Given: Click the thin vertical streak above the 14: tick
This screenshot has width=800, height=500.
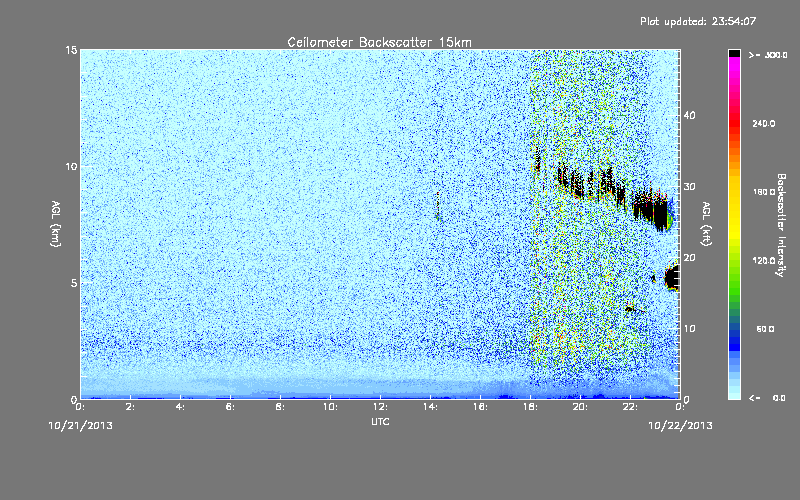Looking at the screenshot, I should point(438,206).
